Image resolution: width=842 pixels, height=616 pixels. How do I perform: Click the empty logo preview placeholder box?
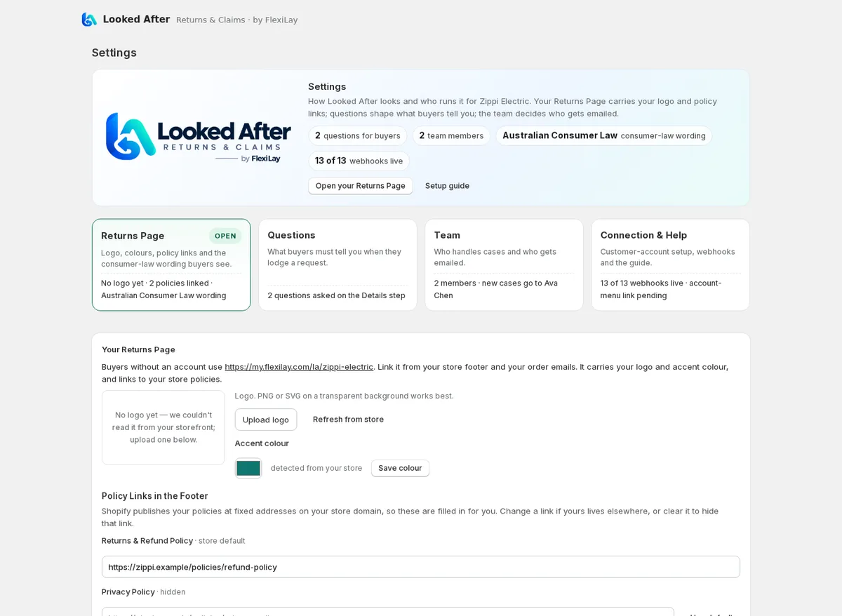click(x=163, y=427)
